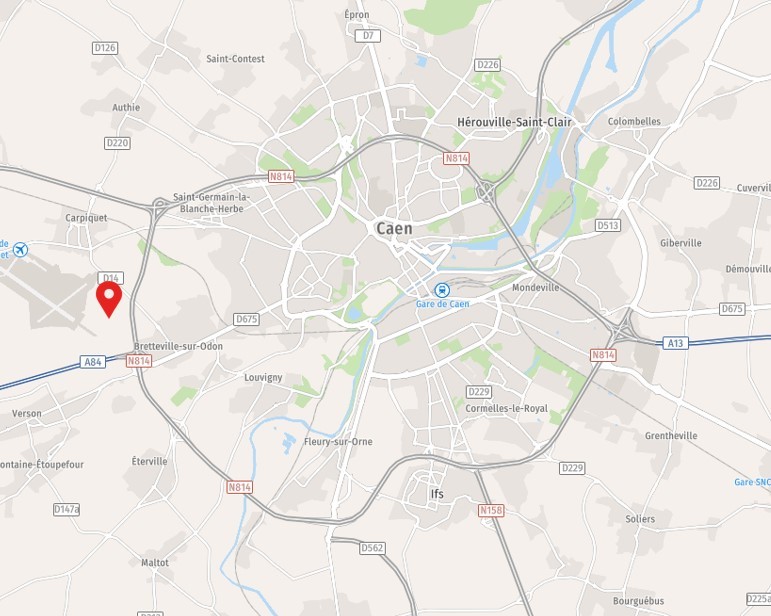Click the D7 road badge near Épron
Screen dimensions: 771x616
[368, 35]
